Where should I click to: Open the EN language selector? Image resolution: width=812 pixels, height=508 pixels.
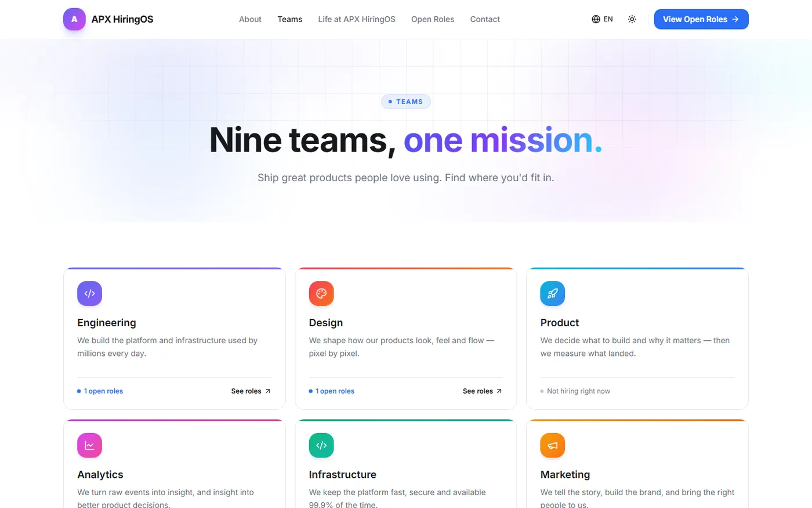click(602, 19)
